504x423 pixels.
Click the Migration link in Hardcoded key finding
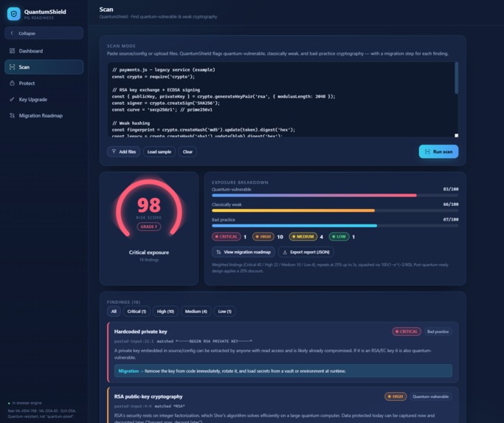pyautogui.click(x=128, y=371)
